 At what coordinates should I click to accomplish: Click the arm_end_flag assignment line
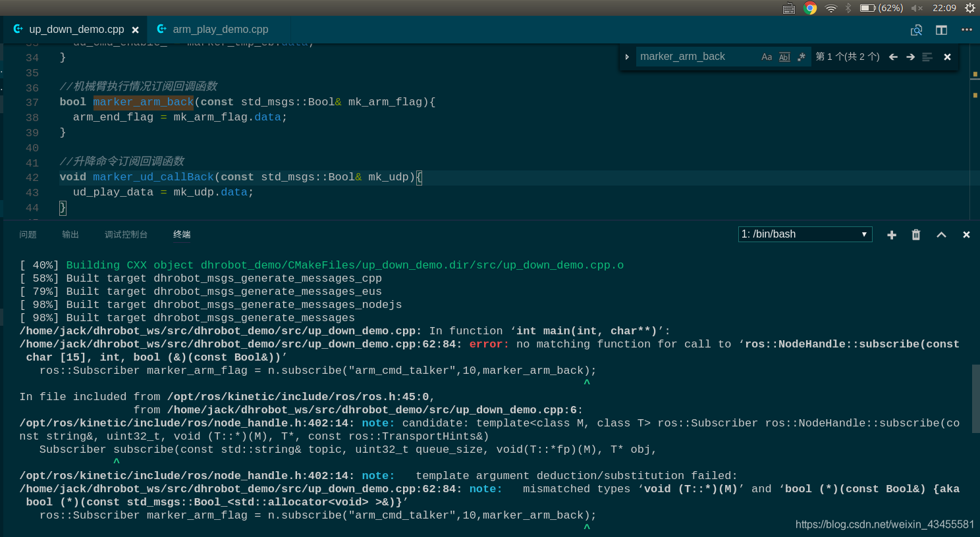click(180, 117)
